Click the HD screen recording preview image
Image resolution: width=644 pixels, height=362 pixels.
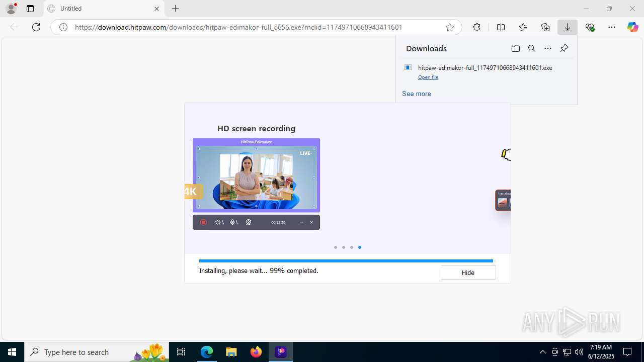click(x=256, y=175)
